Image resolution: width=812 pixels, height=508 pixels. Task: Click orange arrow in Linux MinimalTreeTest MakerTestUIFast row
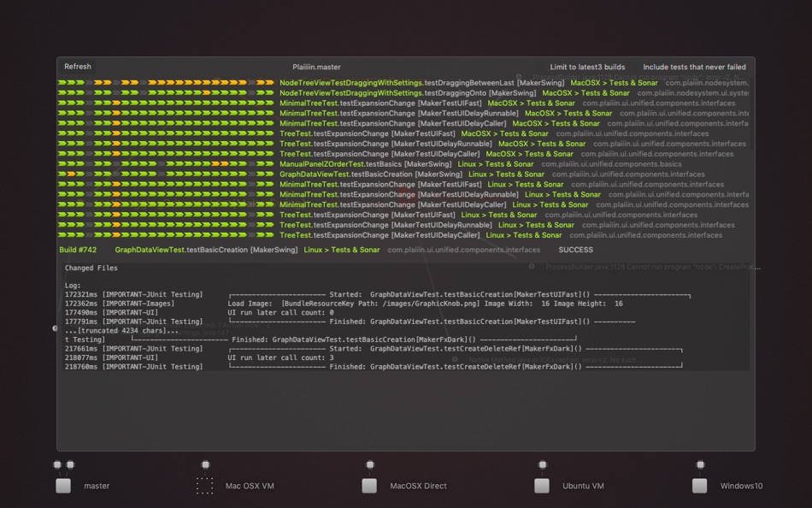point(116,184)
